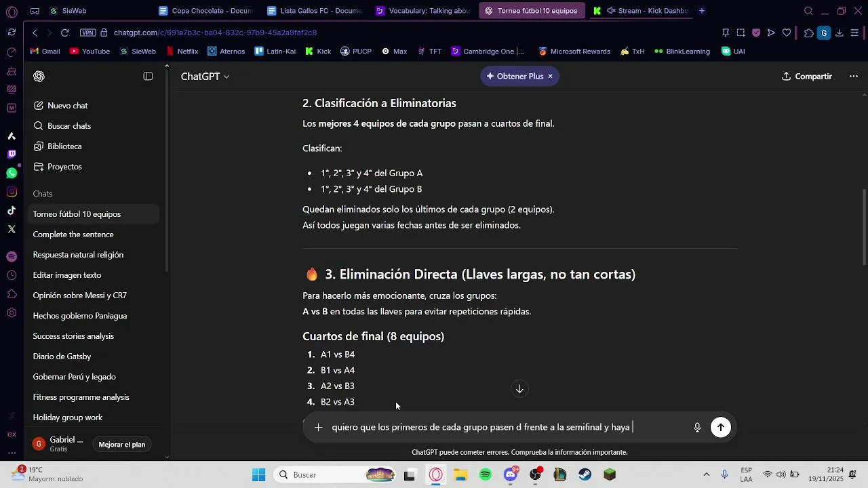Image resolution: width=868 pixels, height=488 pixels.
Task: Click the Compartir share button
Action: tap(807, 77)
